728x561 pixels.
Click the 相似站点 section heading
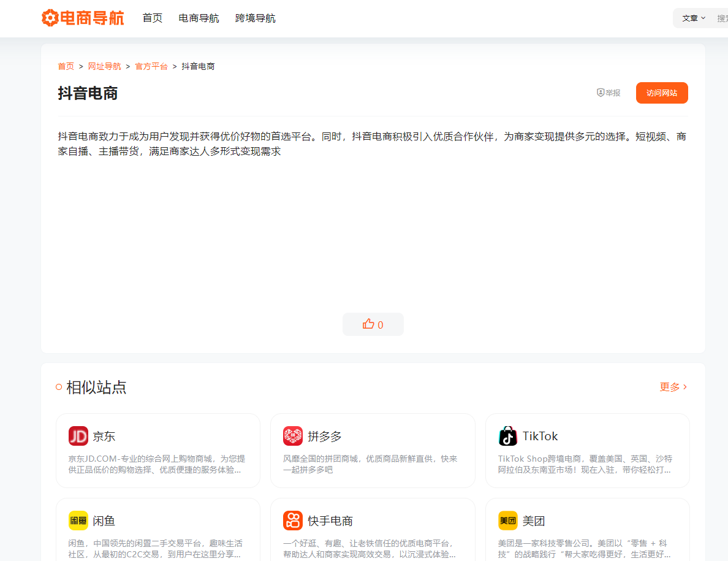pyautogui.click(x=96, y=387)
